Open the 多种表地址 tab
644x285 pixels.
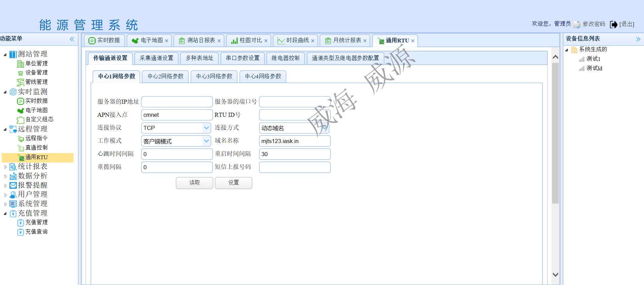click(x=199, y=58)
